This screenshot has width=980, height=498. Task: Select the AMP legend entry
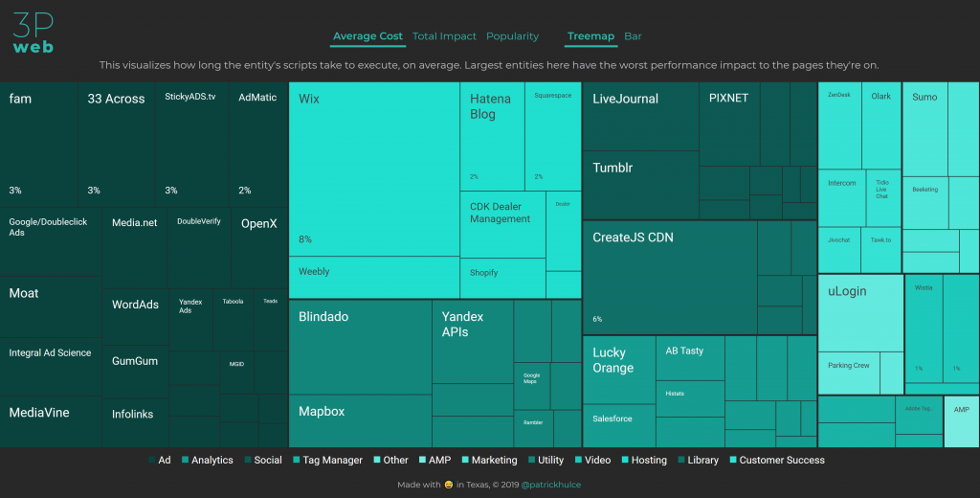[x=435, y=460]
